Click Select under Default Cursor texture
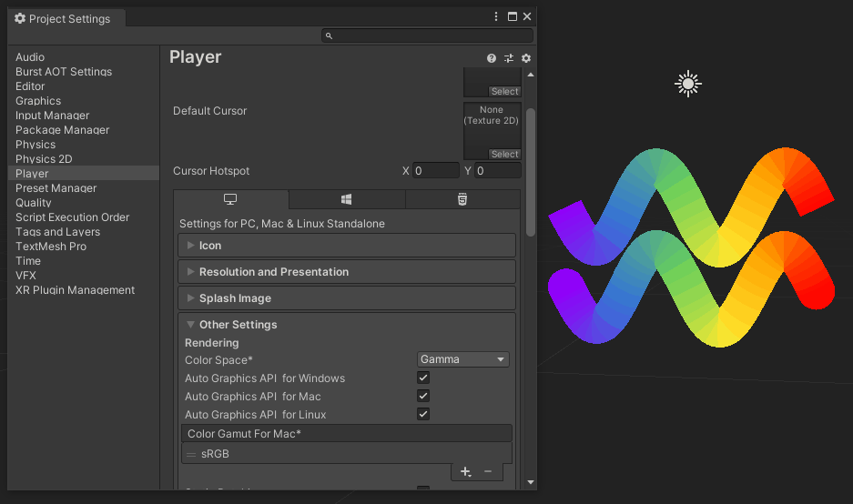 (x=505, y=154)
